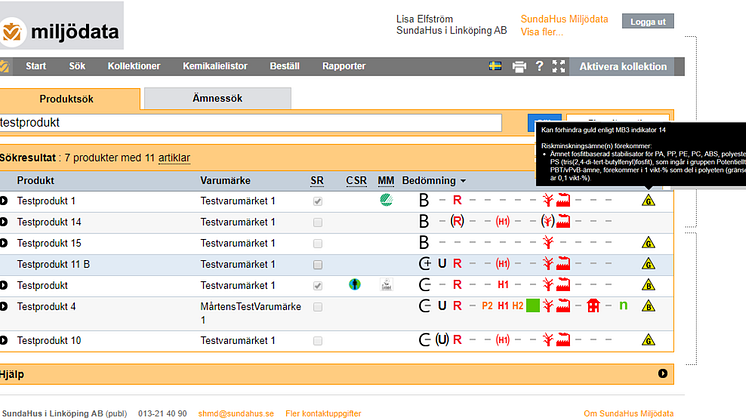Screen dimensions: 746x419
Task: Click CSR globe icon for Testprodukt
Action: (354, 284)
